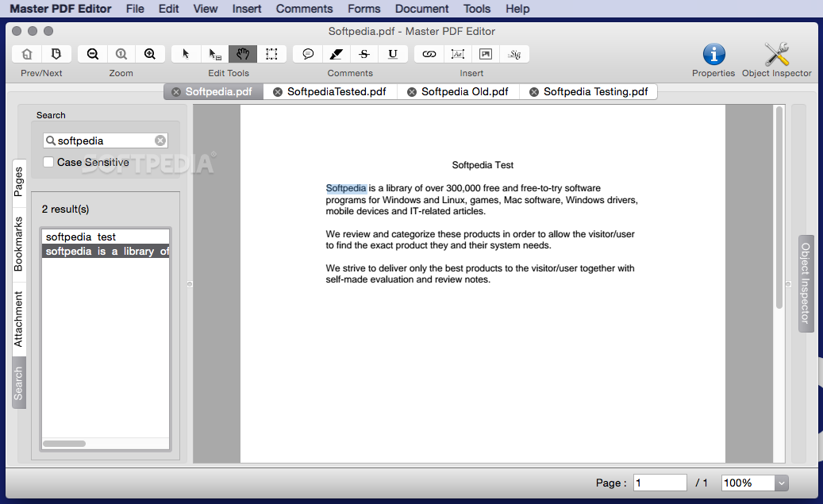This screenshot has height=504, width=823.
Task: Click the left panel splitter handle
Action: click(190, 284)
